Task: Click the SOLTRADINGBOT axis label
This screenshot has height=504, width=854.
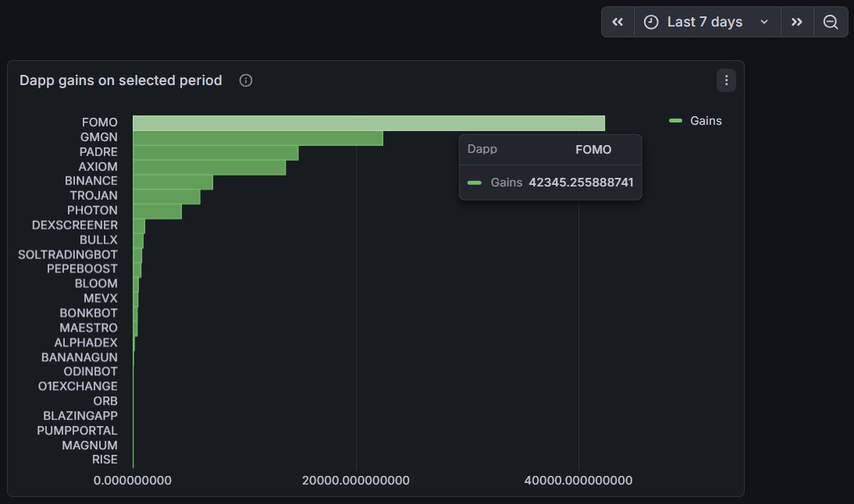Action: pyautogui.click(x=68, y=254)
